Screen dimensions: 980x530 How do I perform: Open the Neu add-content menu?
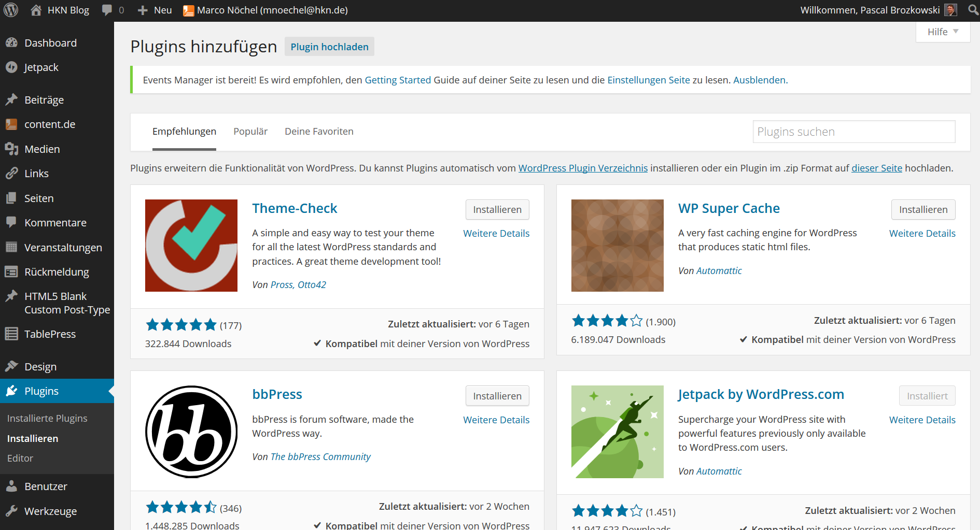click(x=155, y=10)
